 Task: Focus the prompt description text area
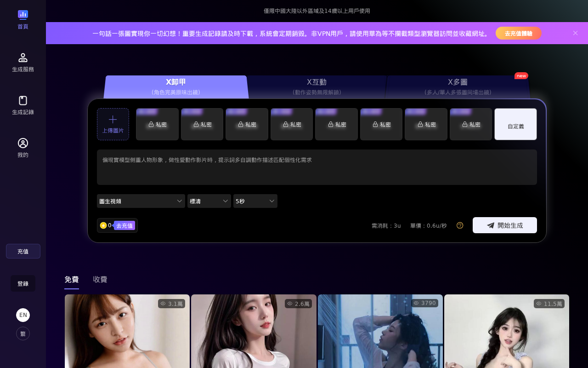tap(317, 167)
